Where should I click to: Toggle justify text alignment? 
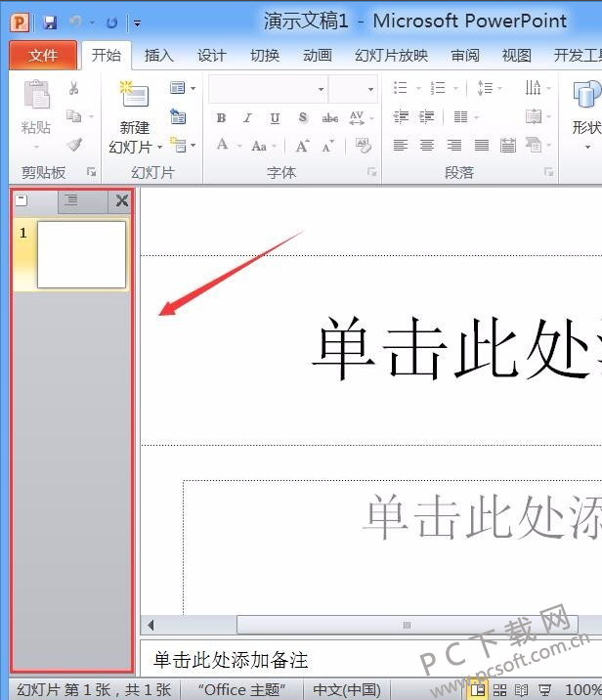pyautogui.click(x=482, y=145)
